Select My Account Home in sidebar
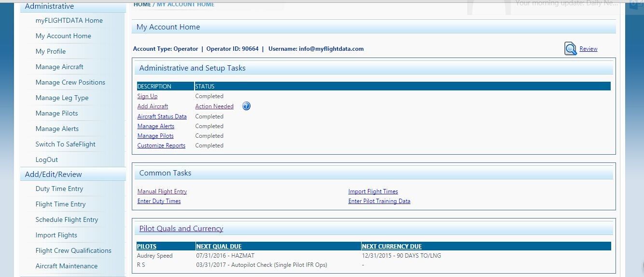The width and height of the screenshot is (644, 277). click(x=63, y=36)
